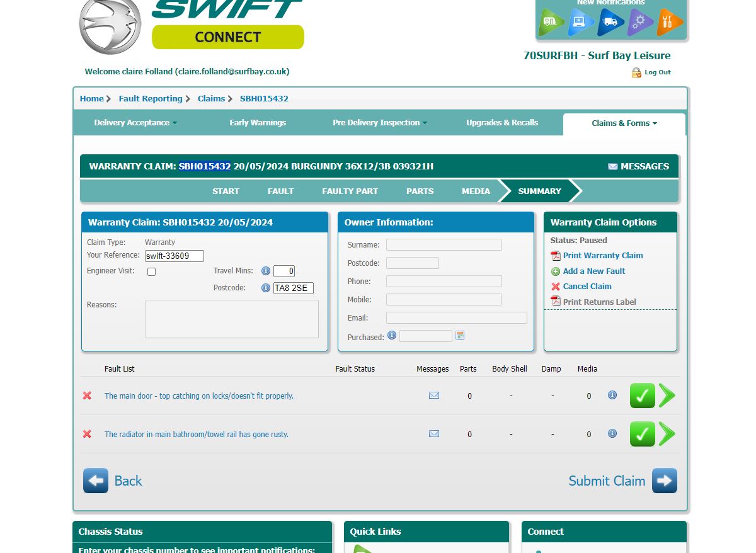Click the SBH015432 breadcrumb link

pyautogui.click(x=264, y=98)
